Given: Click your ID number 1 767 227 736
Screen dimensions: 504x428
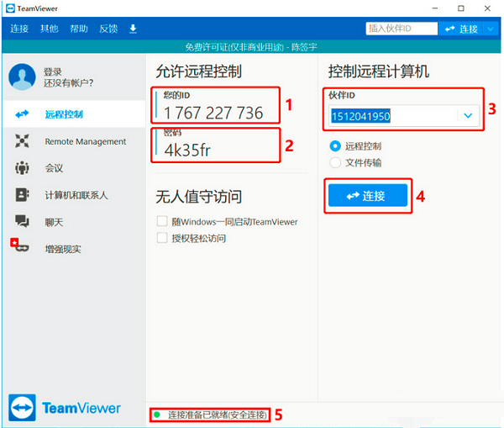Looking at the screenshot, I should pyautogui.click(x=213, y=113).
